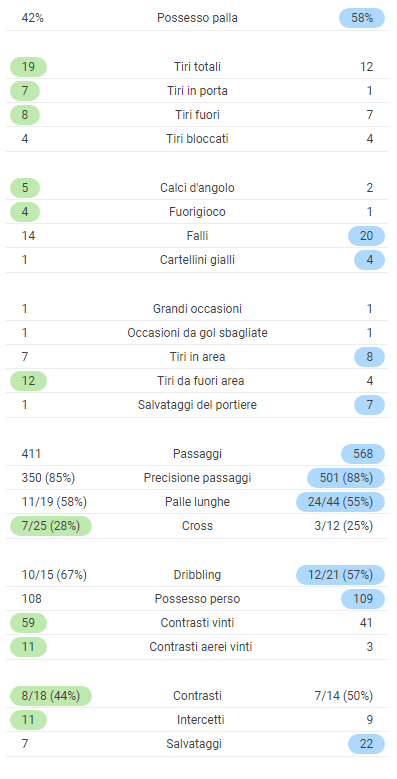Click the 58% possession badge
The height and width of the screenshot is (779, 397).
[x=362, y=18]
